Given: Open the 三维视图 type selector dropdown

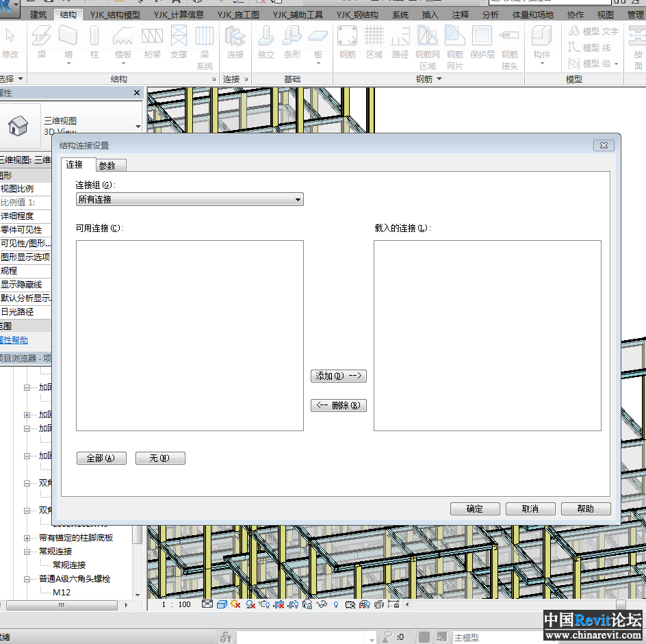Looking at the screenshot, I should tap(138, 126).
